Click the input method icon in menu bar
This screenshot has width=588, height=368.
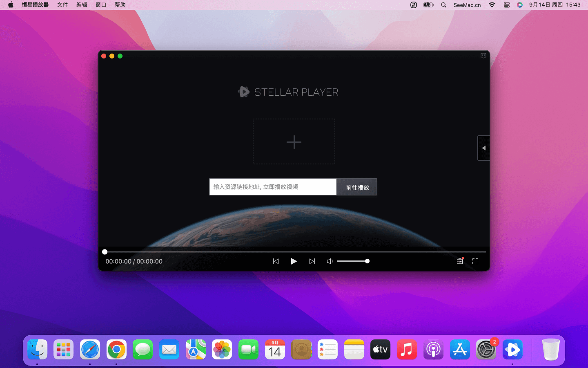pyautogui.click(x=414, y=5)
